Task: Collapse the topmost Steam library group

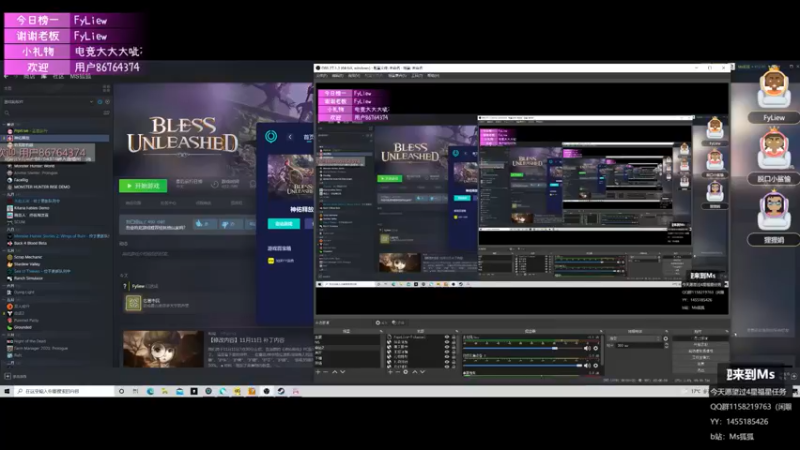Action: pos(4,124)
